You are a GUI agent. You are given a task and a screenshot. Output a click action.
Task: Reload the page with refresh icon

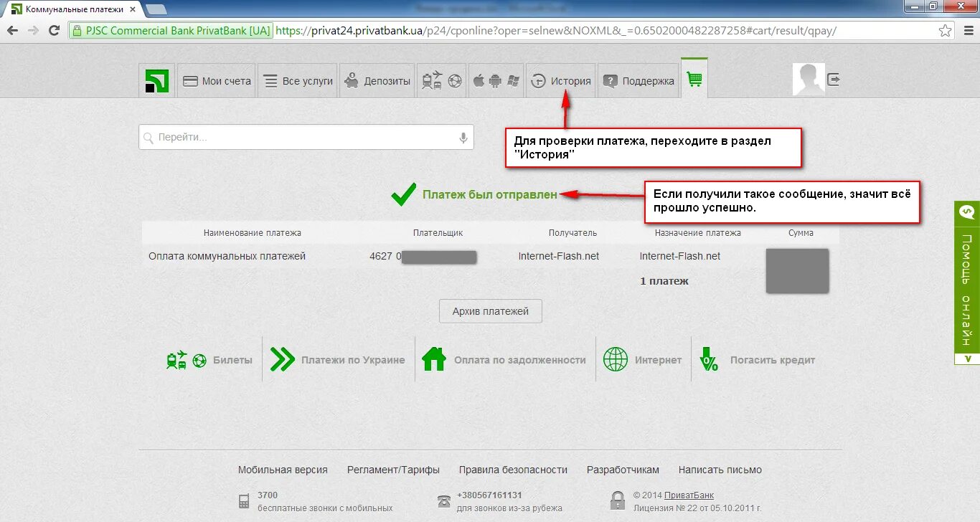click(54, 31)
